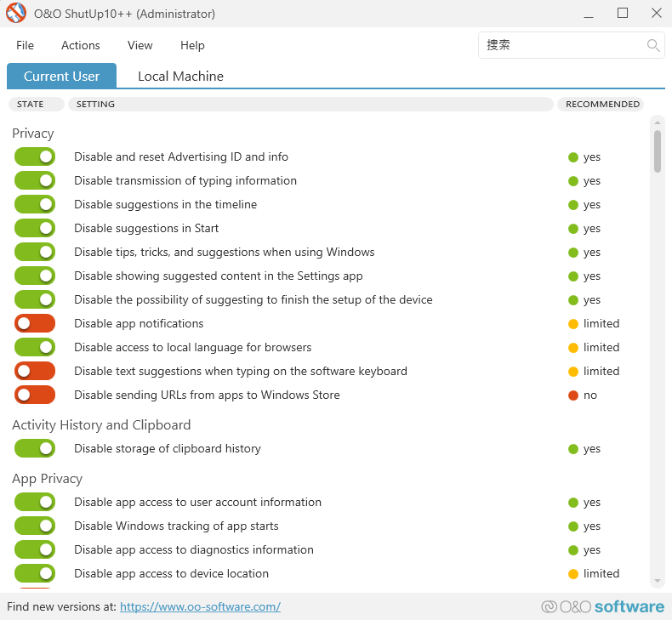
Task: Expand the View menu
Action: tap(140, 46)
